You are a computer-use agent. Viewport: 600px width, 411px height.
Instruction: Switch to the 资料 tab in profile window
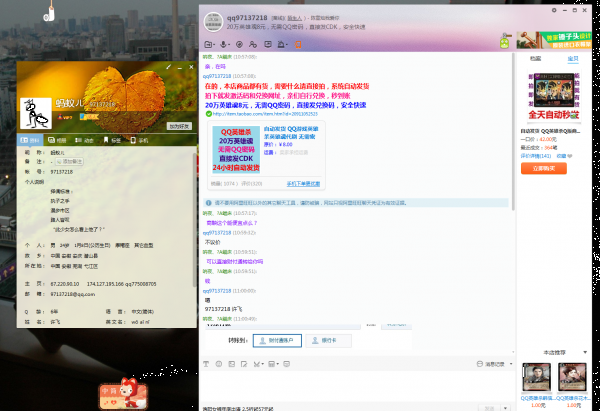tap(30, 140)
